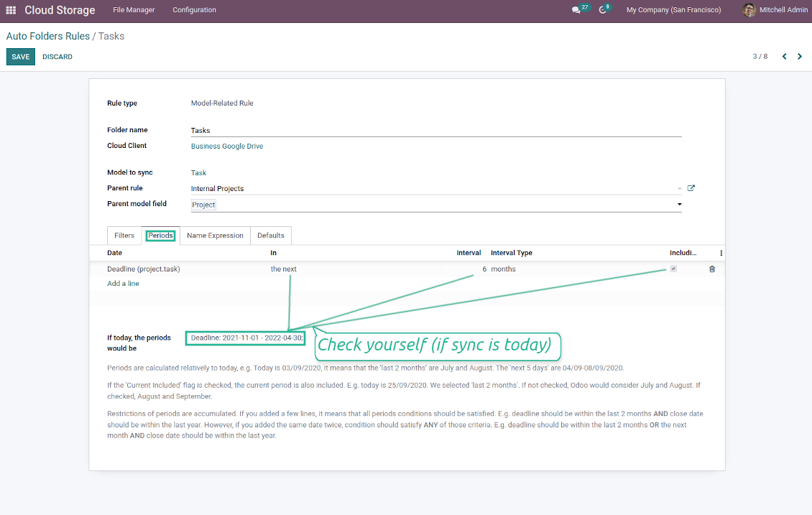The image size is (812, 515).
Task: Open the File Manager menu
Action: click(x=134, y=10)
